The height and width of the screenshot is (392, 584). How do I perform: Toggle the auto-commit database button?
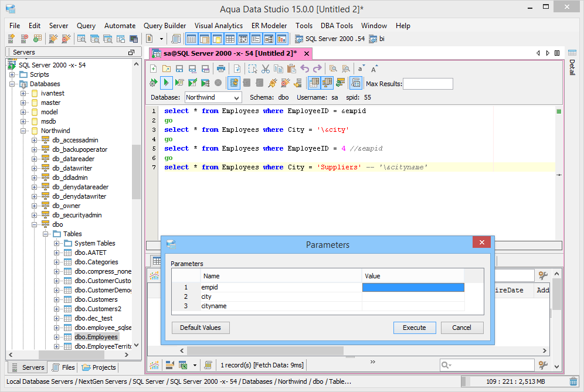pyautogui.click(x=234, y=83)
